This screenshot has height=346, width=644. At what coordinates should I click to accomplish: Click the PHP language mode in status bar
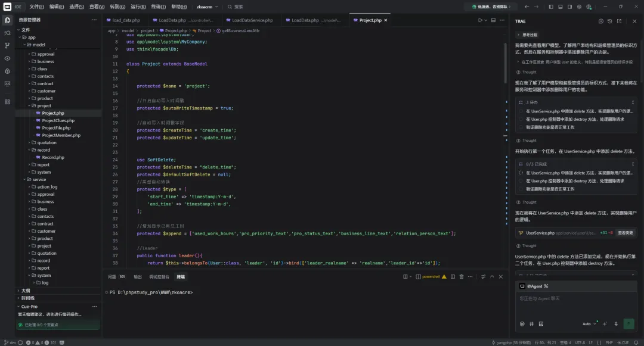pos(609,342)
